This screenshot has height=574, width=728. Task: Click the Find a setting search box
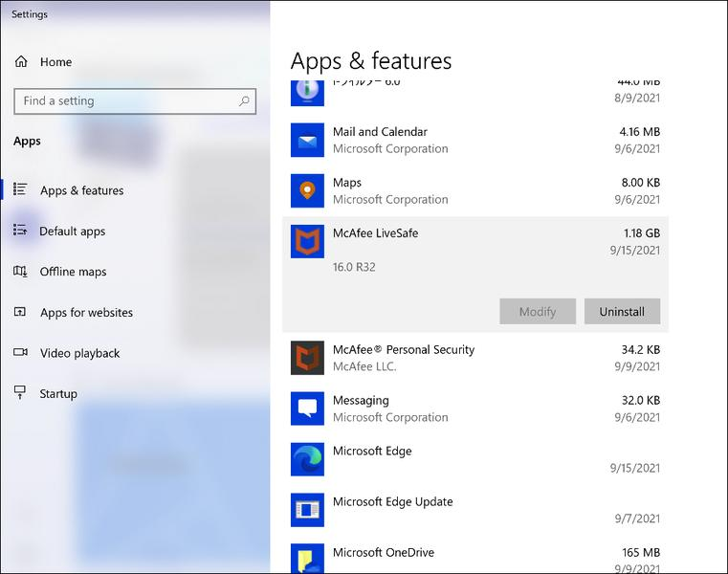[135, 100]
